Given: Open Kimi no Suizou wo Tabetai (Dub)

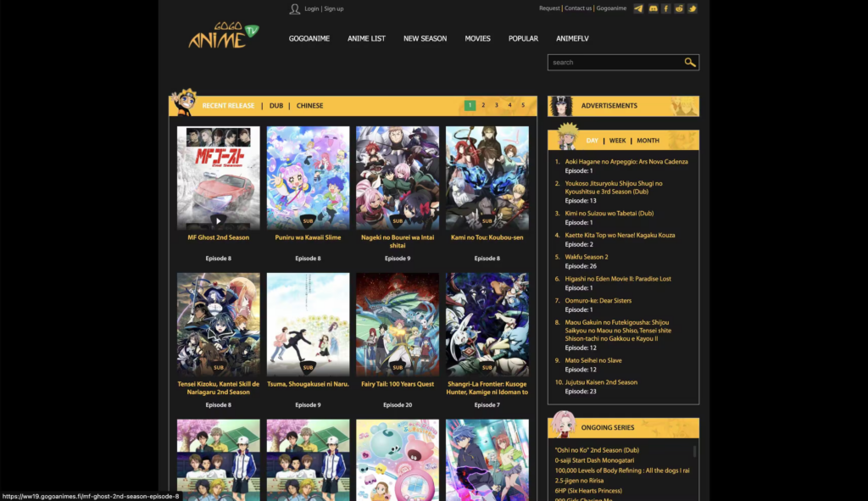Looking at the screenshot, I should (x=609, y=213).
